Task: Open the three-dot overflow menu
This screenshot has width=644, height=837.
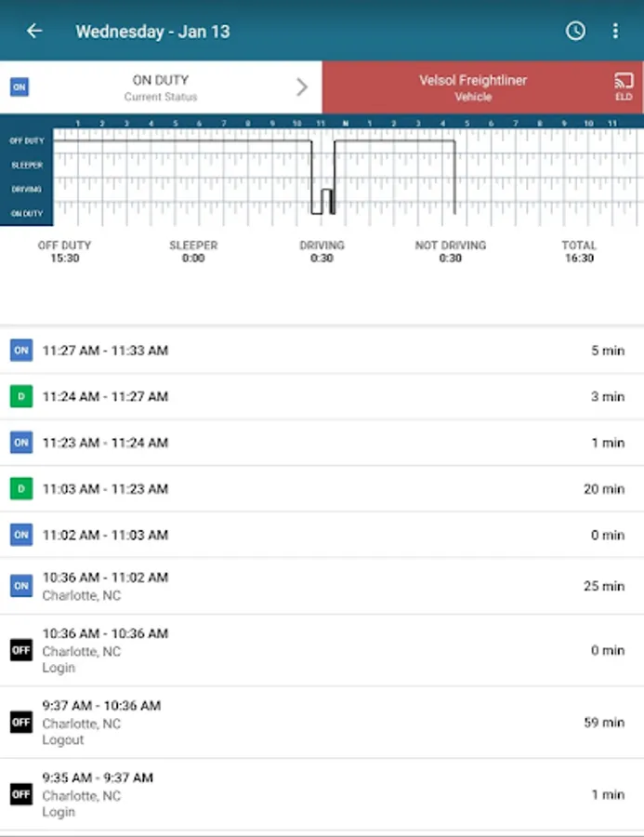Action: click(x=615, y=31)
